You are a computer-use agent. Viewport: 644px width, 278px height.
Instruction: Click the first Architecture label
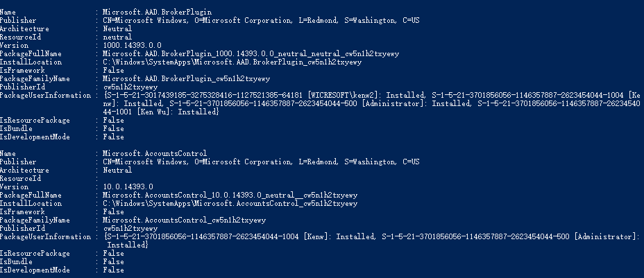click(x=25, y=28)
